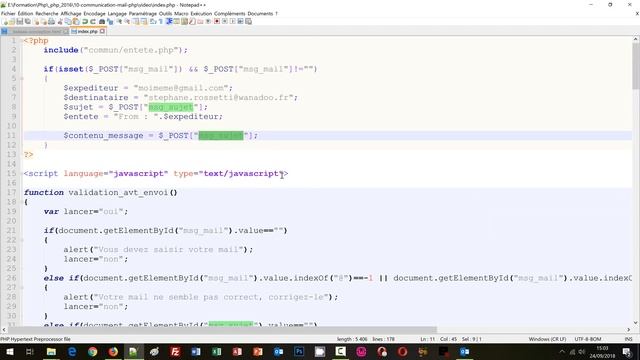Click line number 15 in the margin
The image size is (640, 360).
pyautogui.click(x=11, y=173)
